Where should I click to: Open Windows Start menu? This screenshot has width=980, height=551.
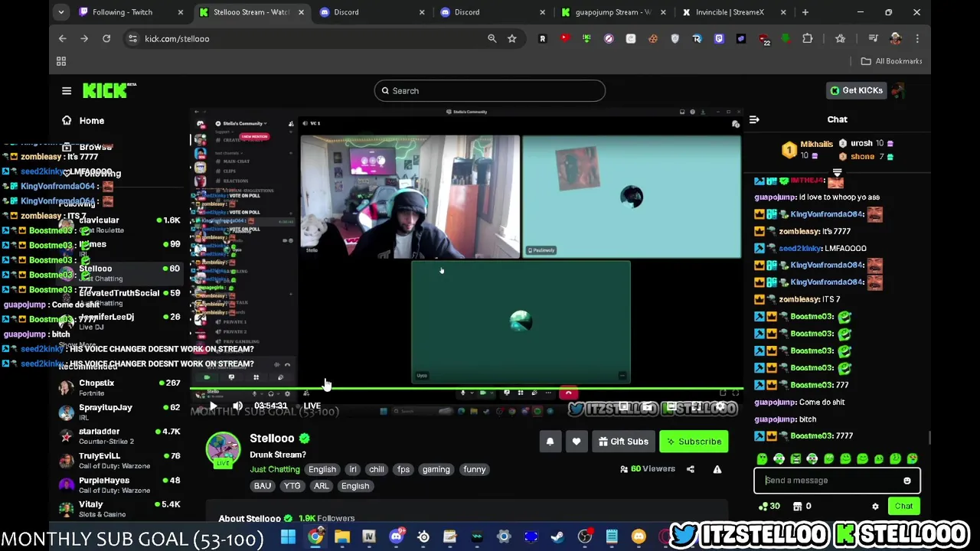(288, 537)
